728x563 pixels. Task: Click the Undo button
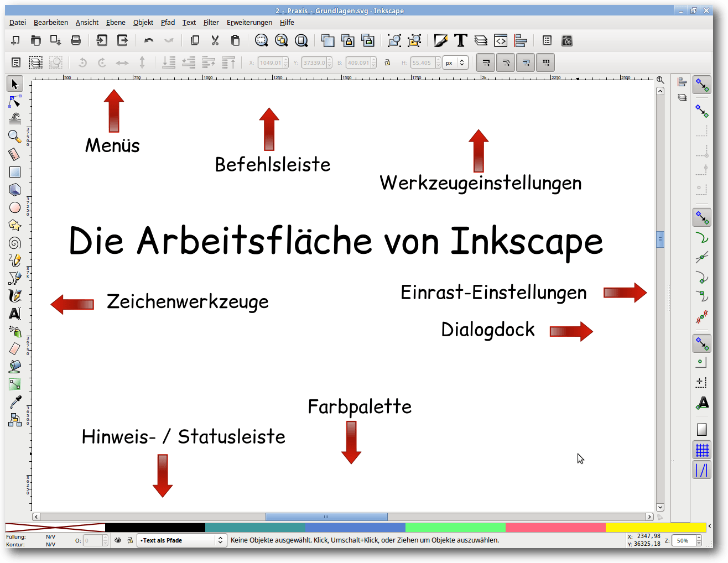(149, 40)
